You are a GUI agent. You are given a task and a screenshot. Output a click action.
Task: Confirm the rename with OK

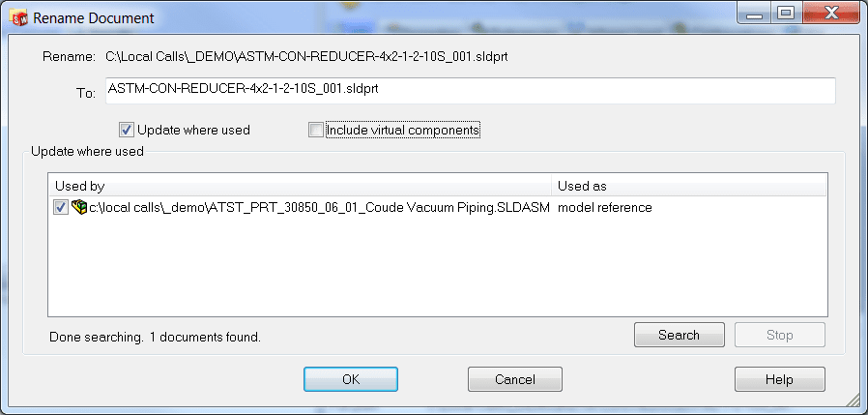click(x=351, y=379)
